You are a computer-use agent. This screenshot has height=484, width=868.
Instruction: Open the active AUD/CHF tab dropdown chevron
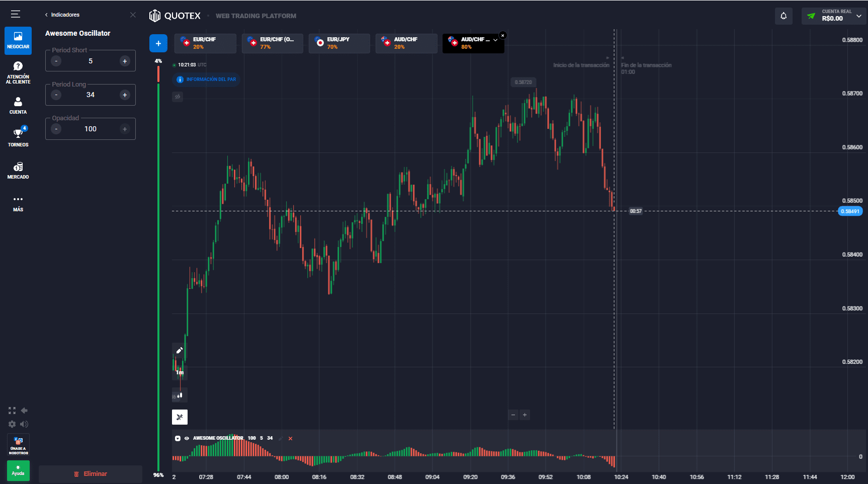tap(495, 40)
